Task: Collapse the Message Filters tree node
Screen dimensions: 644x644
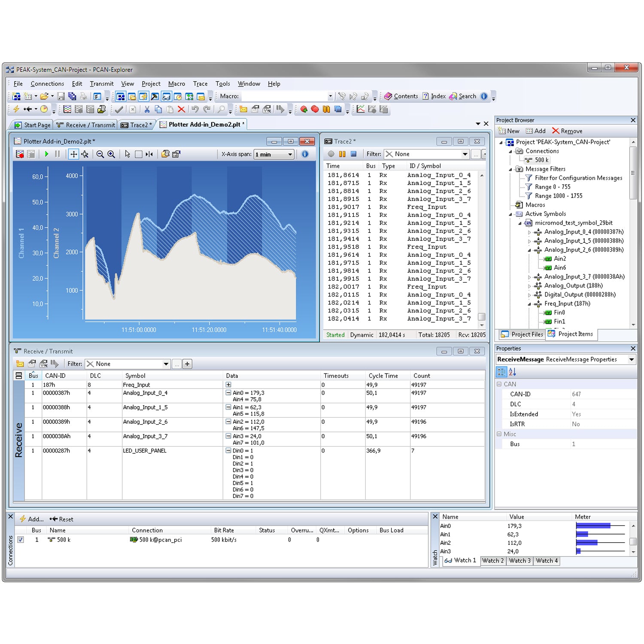Action: coord(510,169)
